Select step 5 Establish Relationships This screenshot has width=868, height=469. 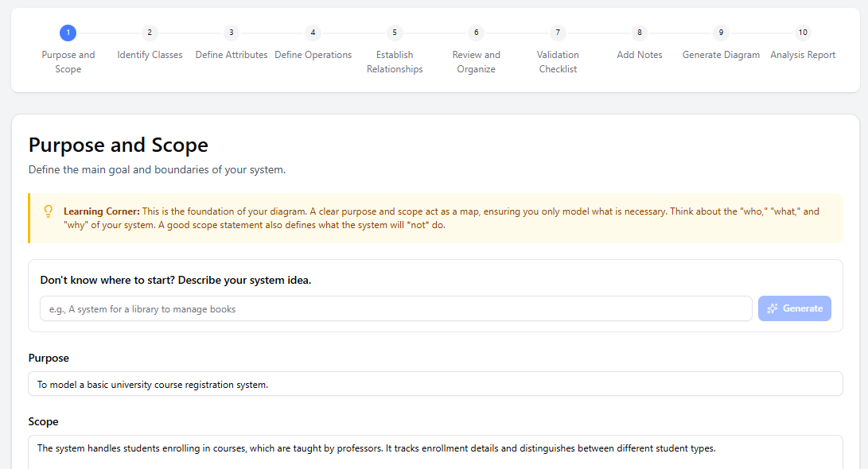(x=395, y=33)
